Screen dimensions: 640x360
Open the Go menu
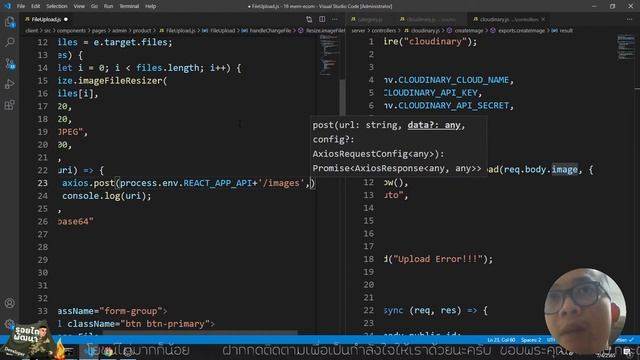[x=94, y=6]
